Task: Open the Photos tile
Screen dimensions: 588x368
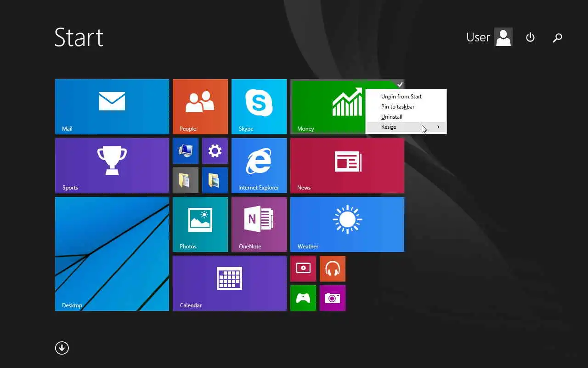Action: point(200,224)
